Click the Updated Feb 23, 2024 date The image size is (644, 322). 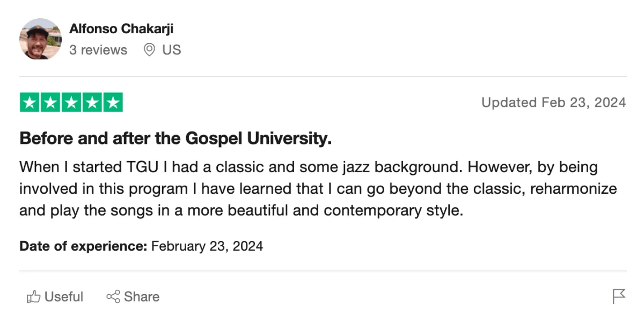[553, 103]
